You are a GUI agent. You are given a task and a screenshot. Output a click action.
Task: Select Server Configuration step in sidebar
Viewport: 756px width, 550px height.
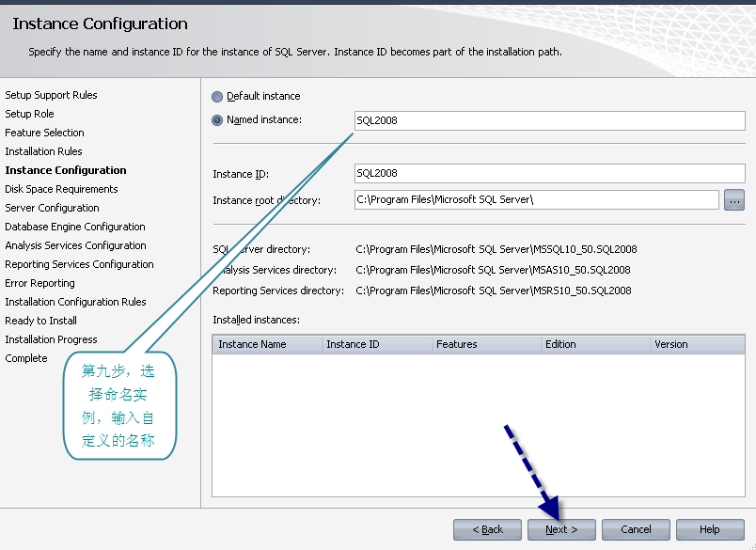tap(52, 208)
